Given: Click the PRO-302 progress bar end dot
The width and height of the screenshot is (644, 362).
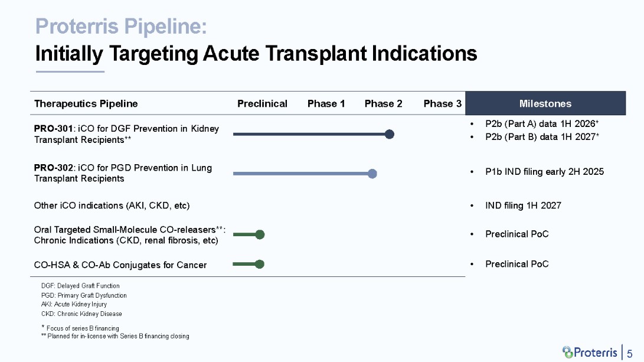Looking at the screenshot, I should point(372,174).
